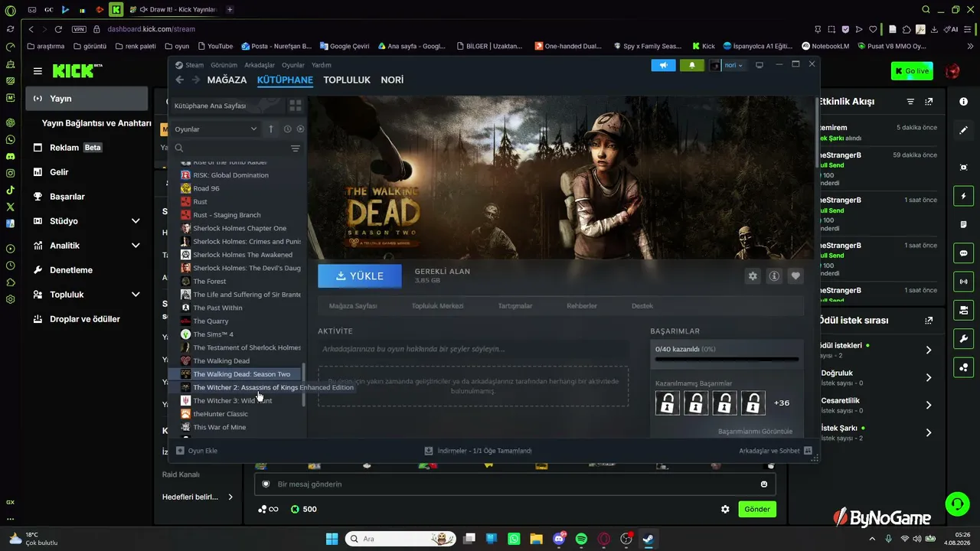Click the wrench tools icon in Kick rail
Viewport: 980px width, 551px height.
963,339
